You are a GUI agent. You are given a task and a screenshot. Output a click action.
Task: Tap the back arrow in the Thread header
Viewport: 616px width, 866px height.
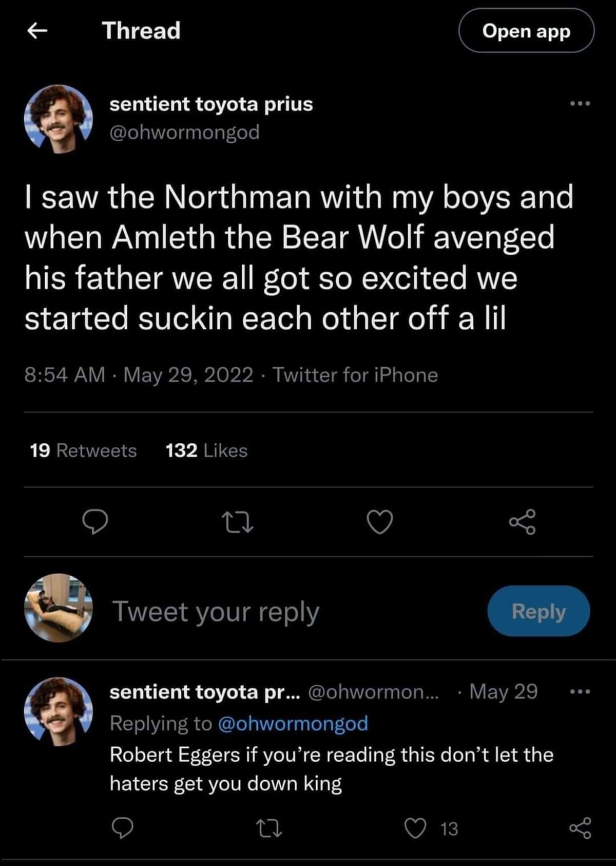37,31
